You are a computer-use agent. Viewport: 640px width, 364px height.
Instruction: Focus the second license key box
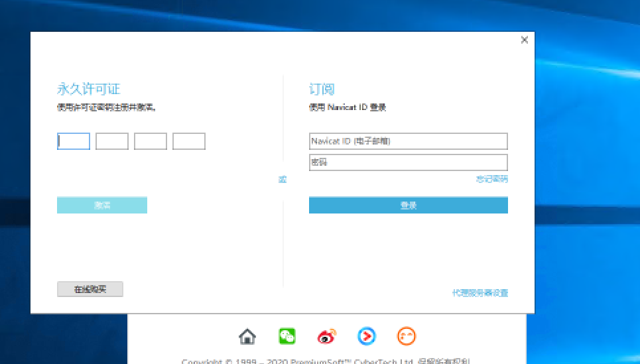pos(112,141)
